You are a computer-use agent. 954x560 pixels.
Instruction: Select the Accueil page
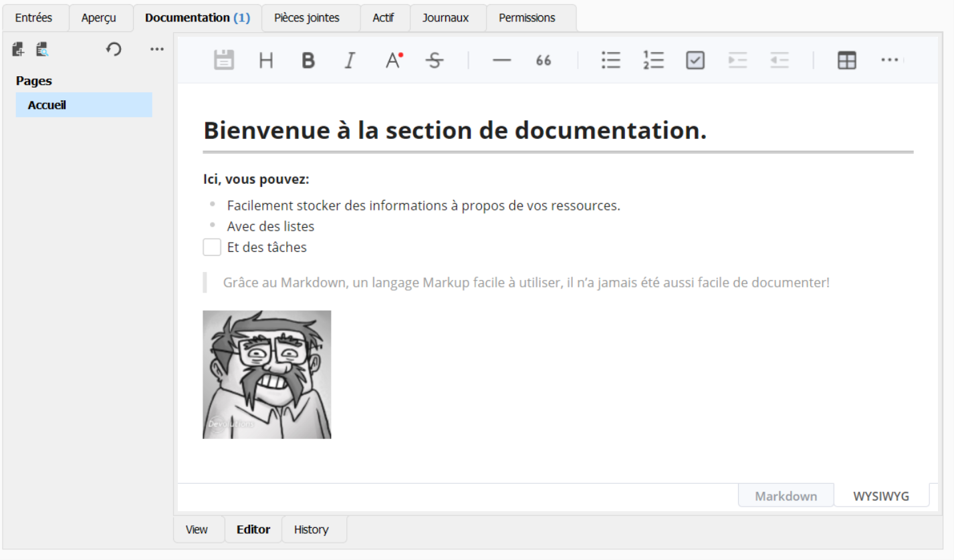45,104
